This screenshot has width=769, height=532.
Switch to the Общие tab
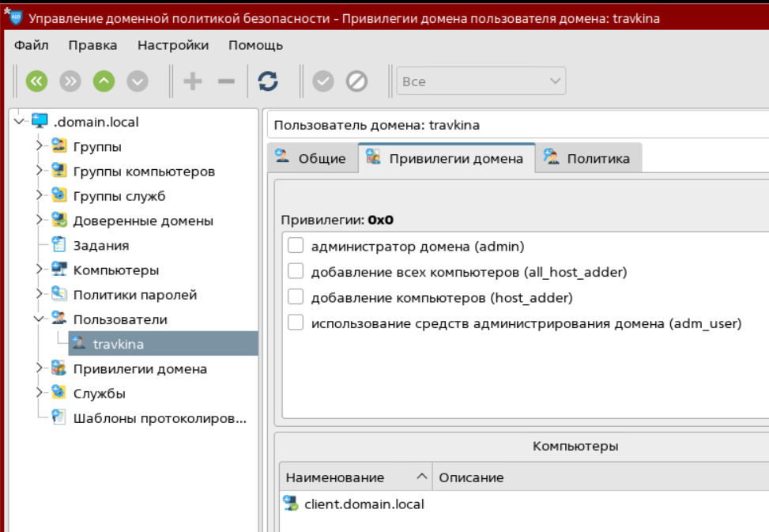(312, 158)
